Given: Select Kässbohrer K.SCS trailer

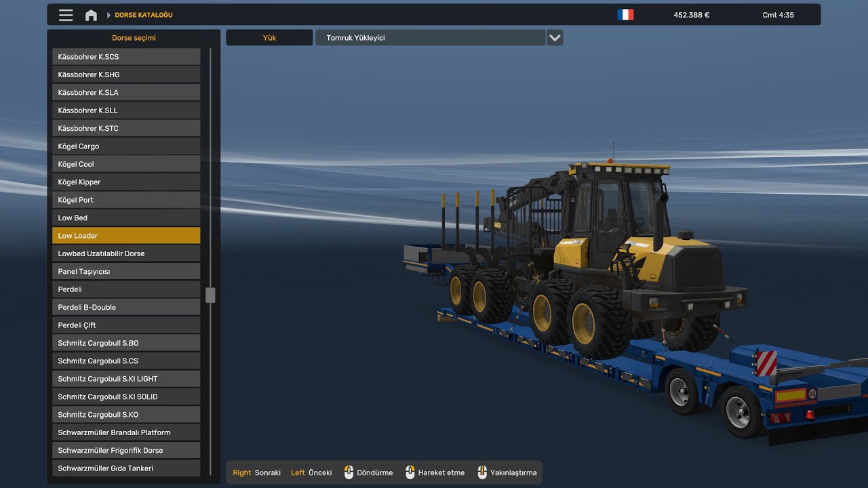Looking at the screenshot, I should click(126, 57).
